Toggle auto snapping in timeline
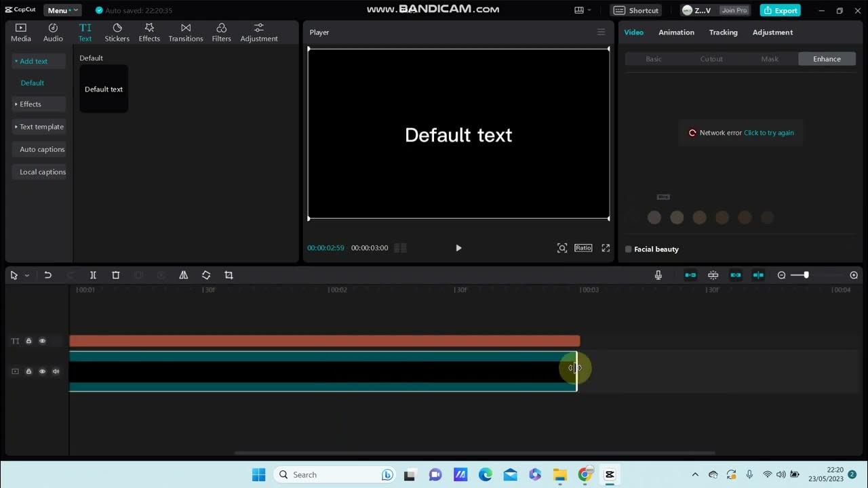 [x=713, y=275]
